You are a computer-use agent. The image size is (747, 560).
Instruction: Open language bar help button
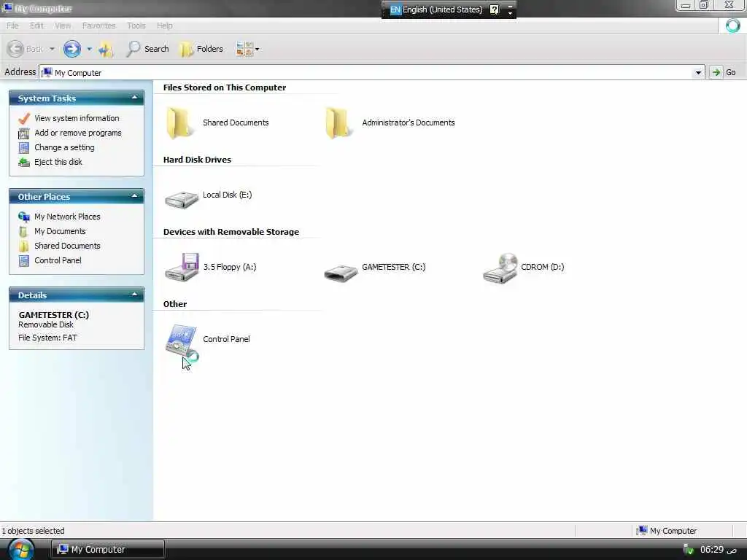495,9
